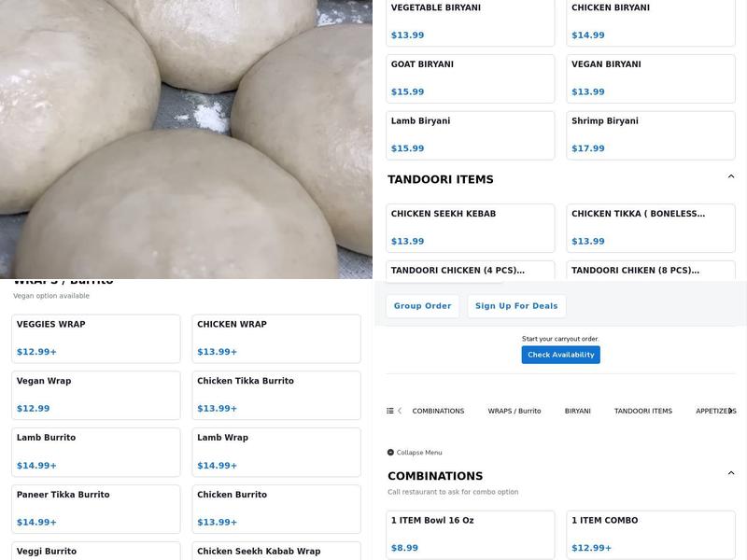Click the right arrow in category tabs
The image size is (747, 560).
pyautogui.click(x=731, y=411)
